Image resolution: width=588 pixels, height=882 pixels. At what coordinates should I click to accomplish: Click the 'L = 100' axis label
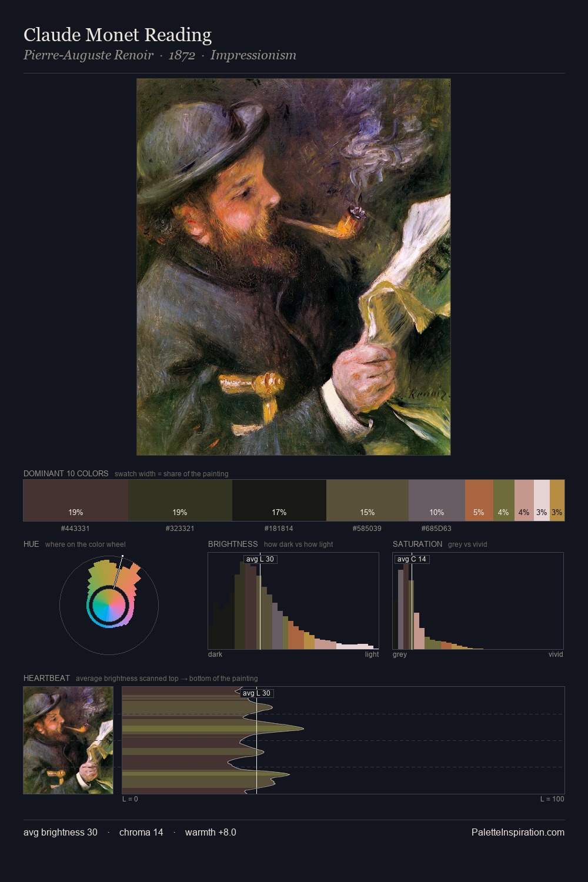[552, 799]
